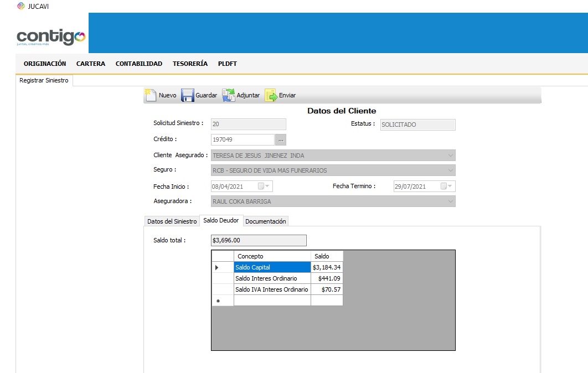Screen dimensions: 588x373
Task: Switch to the Datos del Siniestro tab
Action: coord(172,221)
